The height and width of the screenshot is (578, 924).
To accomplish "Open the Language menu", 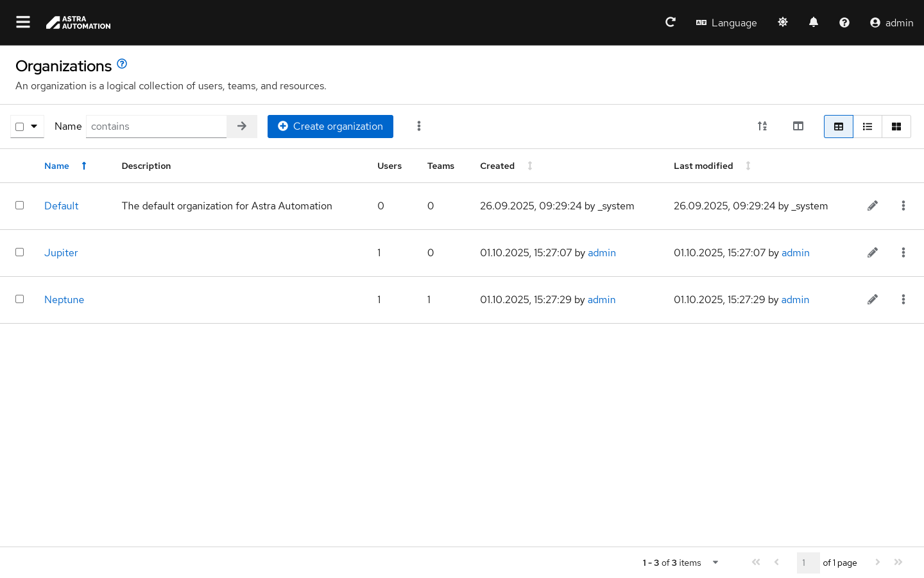I will (726, 22).
